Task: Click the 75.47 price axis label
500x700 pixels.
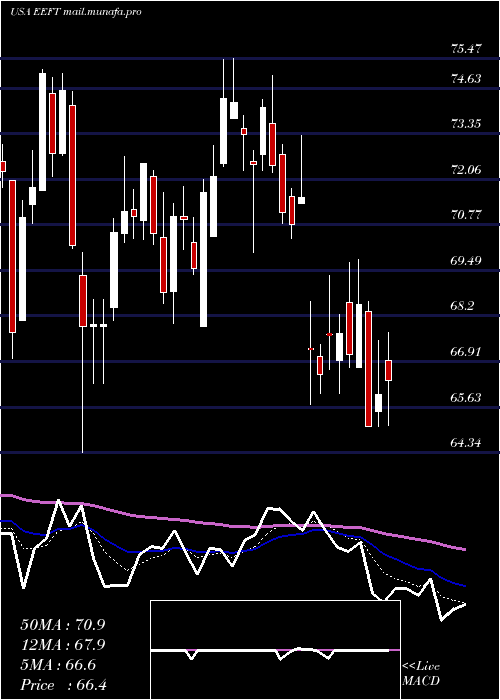Action: [x=466, y=48]
